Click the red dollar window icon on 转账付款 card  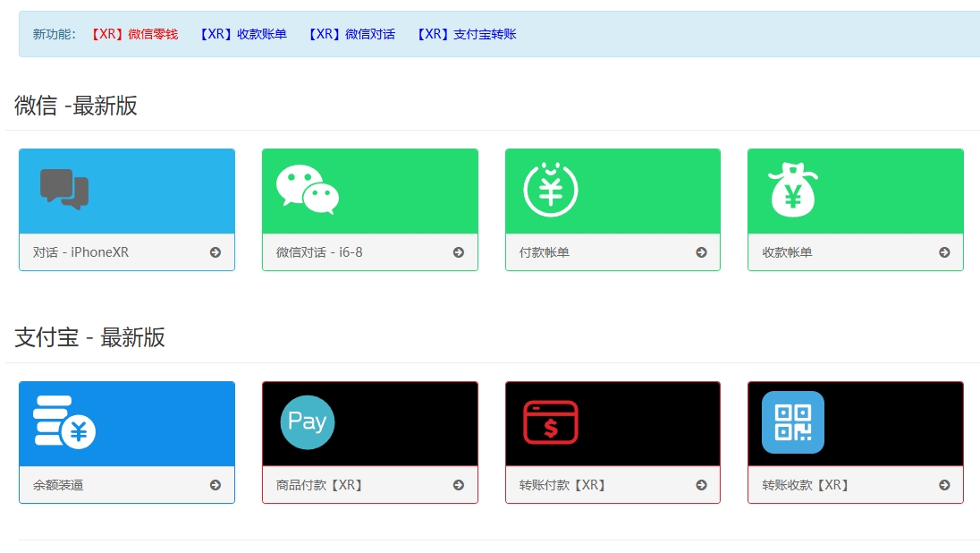(551, 422)
